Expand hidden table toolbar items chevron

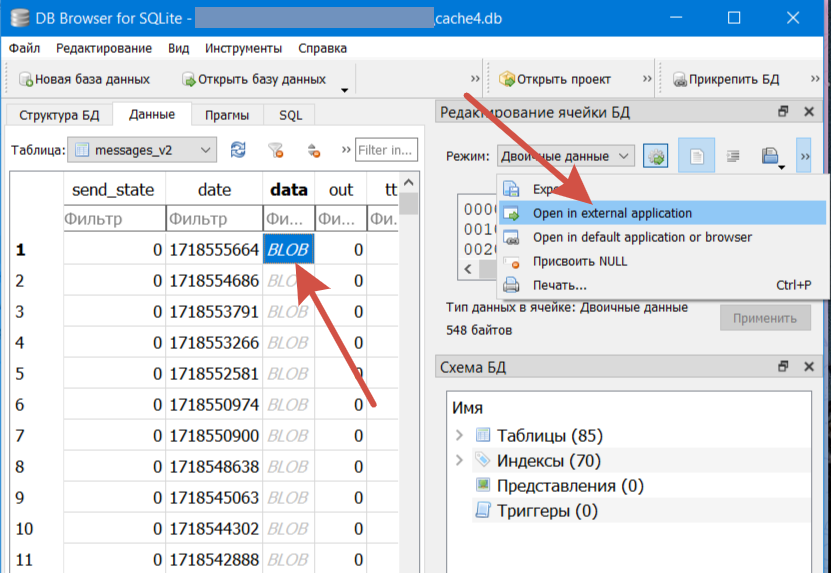tap(346, 150)
